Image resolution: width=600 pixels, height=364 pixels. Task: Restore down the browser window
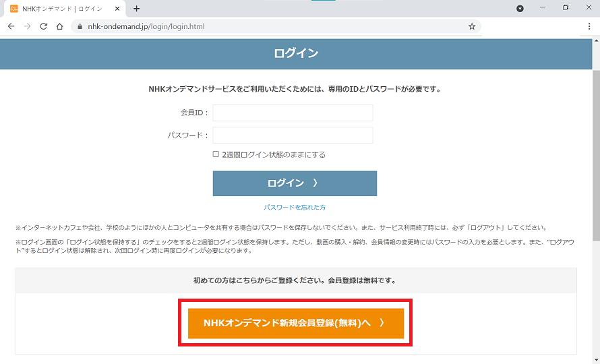coord(566,7)
